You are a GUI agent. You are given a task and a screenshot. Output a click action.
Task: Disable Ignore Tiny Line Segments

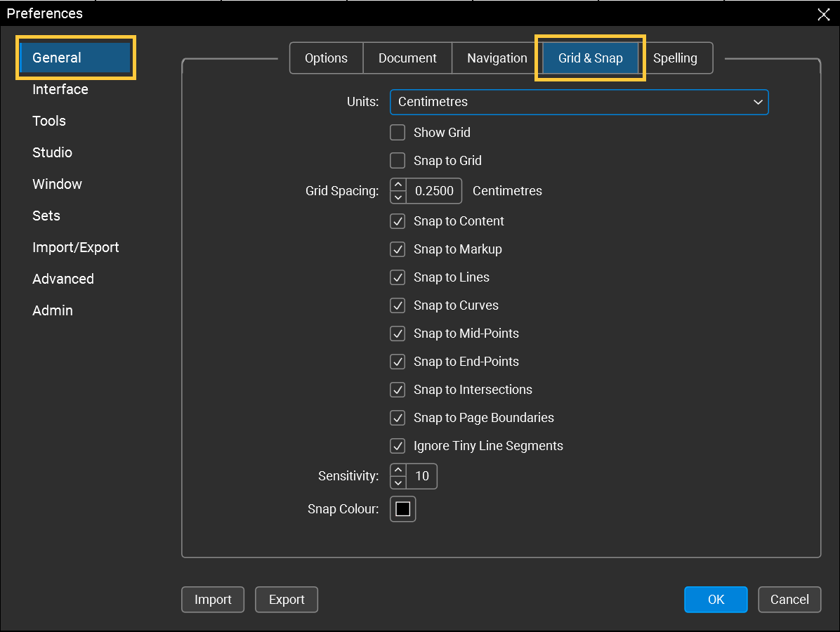[398, 445]
